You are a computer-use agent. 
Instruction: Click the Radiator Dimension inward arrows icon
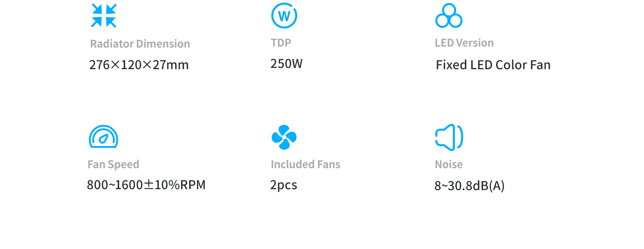[104, 15]
